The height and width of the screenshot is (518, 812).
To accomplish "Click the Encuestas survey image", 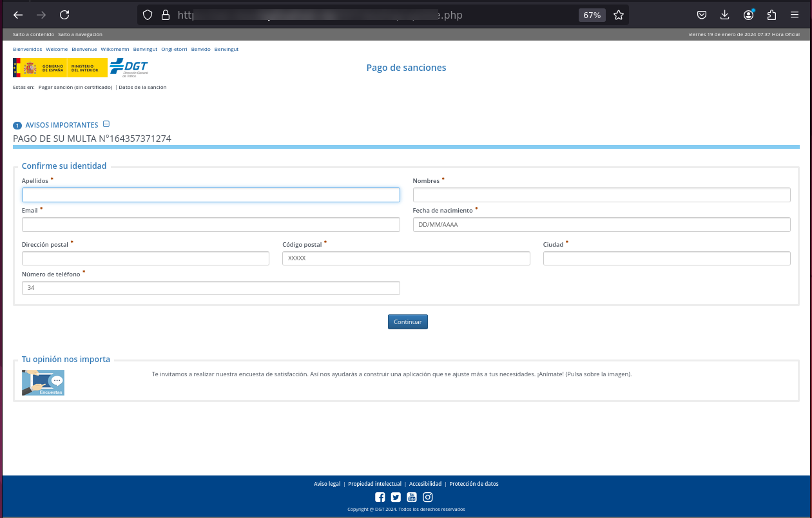I will (x=43, y=383).
